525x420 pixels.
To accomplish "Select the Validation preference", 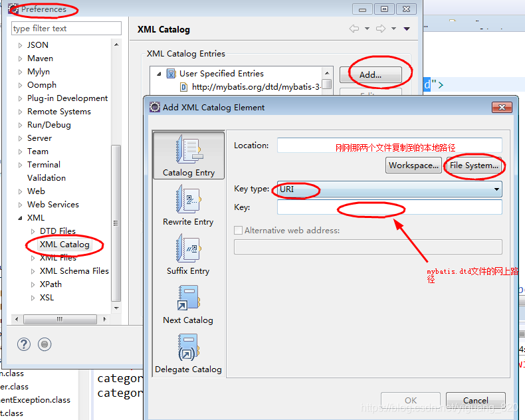I will point(47,178).
